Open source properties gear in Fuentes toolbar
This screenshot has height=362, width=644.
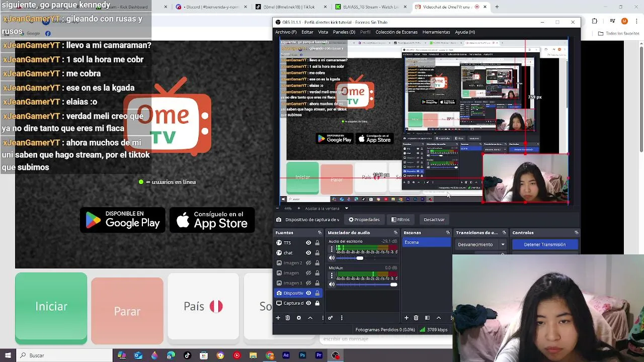pos(298,318)
